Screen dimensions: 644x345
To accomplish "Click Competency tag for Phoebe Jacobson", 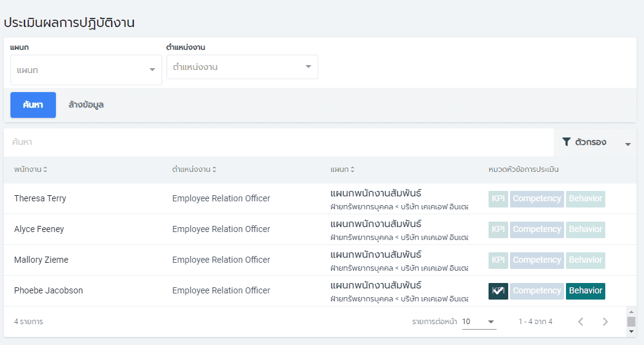I will coord(537,291).
